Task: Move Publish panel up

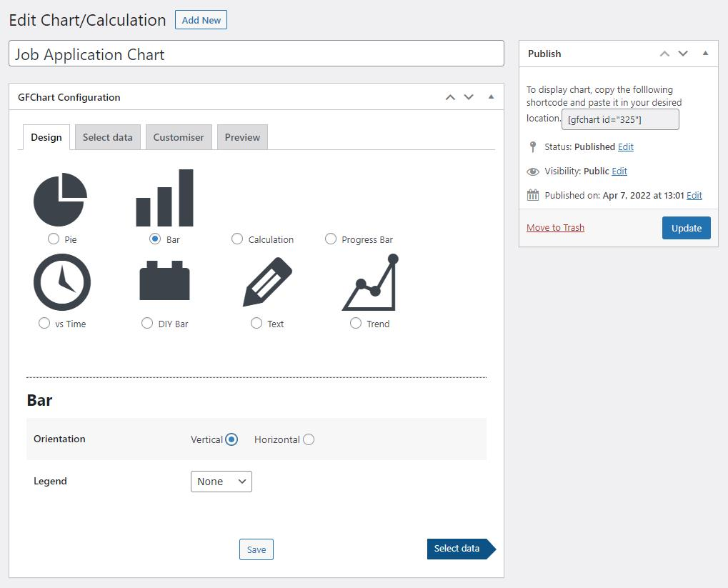Action: (x=665, y=54)
